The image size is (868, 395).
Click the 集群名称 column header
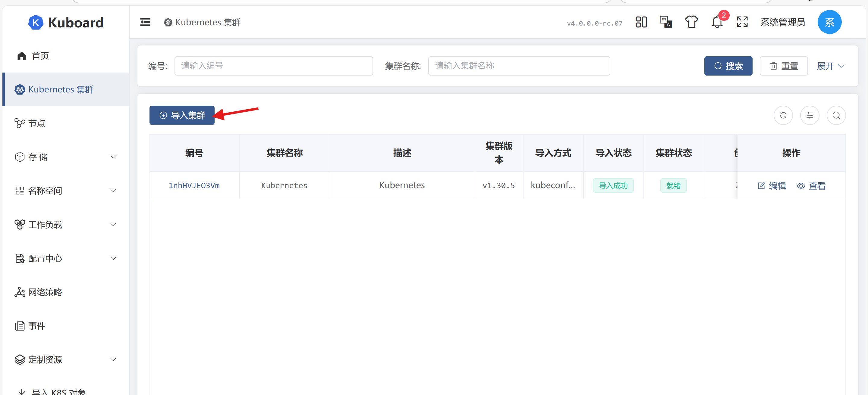tap(285, 153)
